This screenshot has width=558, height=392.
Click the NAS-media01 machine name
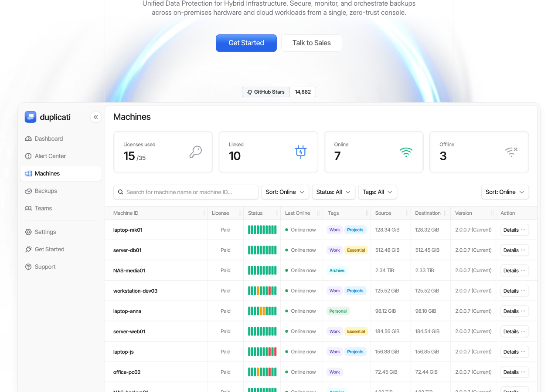(x=129, y=270)
